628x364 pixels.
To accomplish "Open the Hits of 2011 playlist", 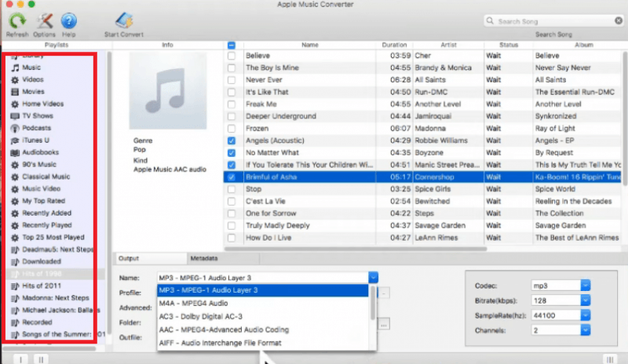I will click(42, 286).
